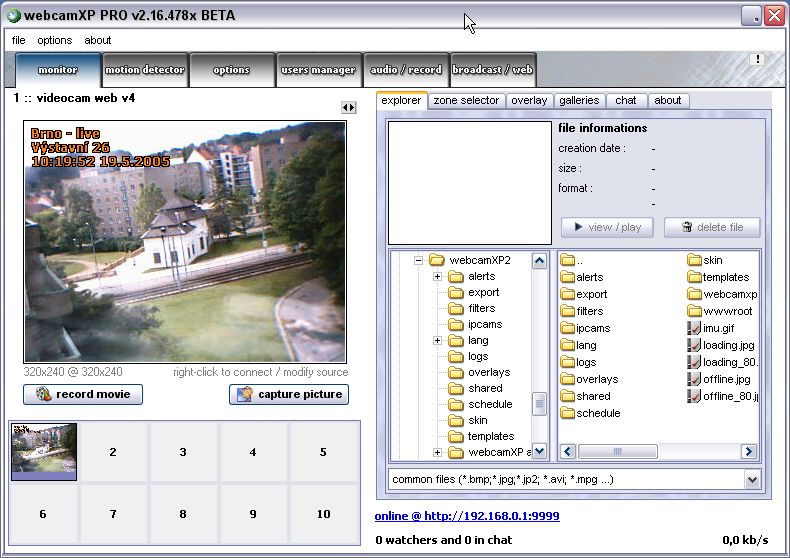The image size is (790, 558).
Task: Click the exclamation mark icon at top right
Action: [x=757, y=59]
